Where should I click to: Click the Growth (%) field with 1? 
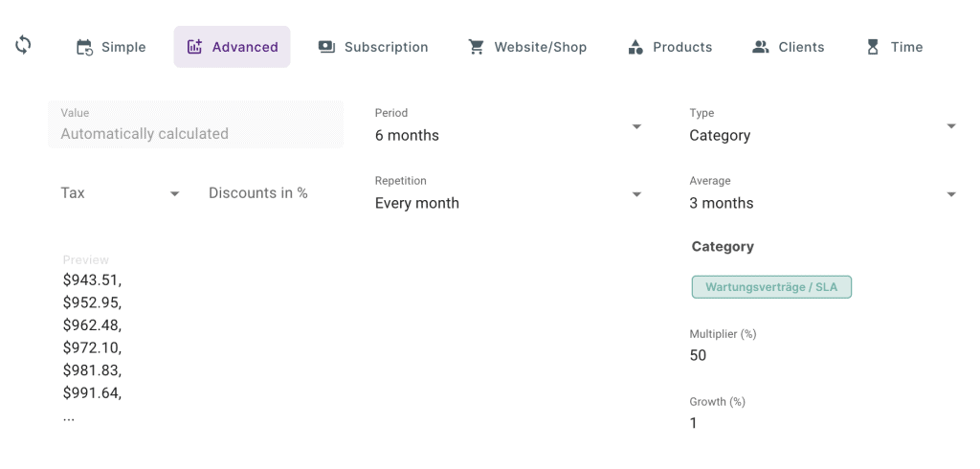tap(766, 423)
